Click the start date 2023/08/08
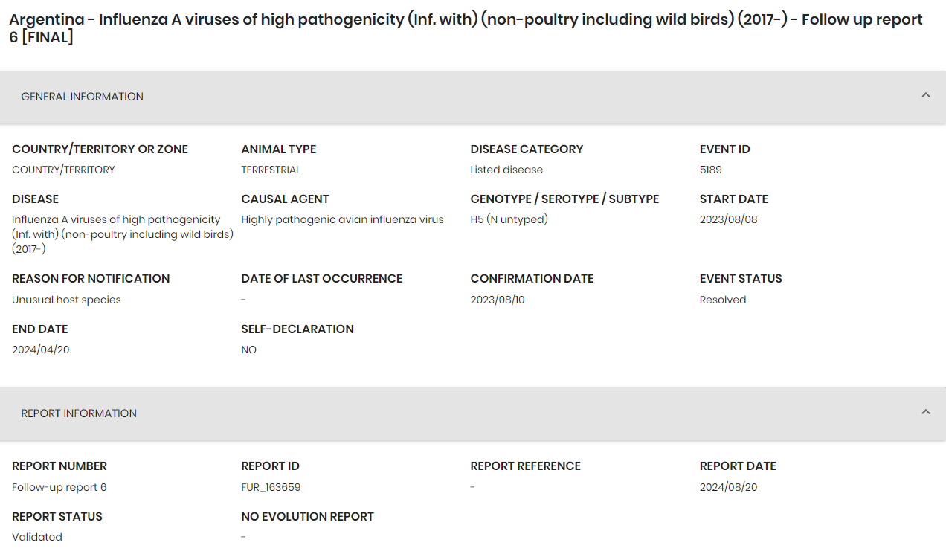This screenshot has height=560, width=946. pyautogui.click(x=728, y=219)
